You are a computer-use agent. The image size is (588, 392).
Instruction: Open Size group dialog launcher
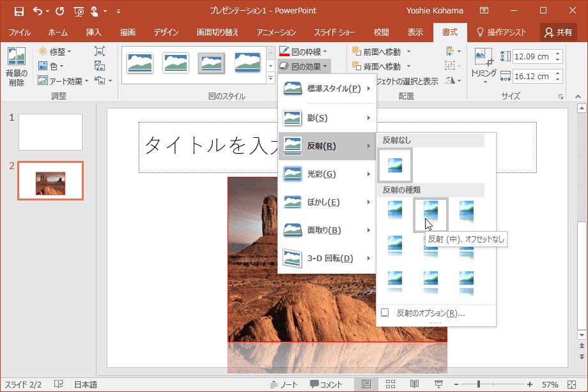pyautogui.click(x=561, y=97)
